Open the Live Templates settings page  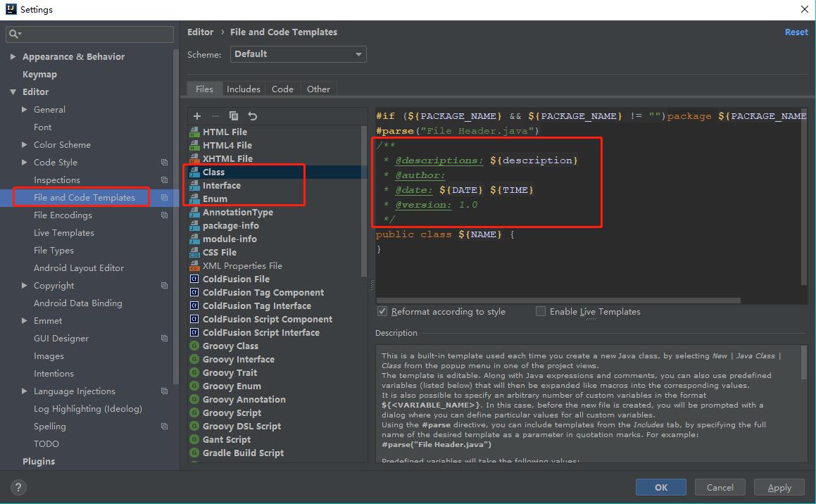coord(64,233)
